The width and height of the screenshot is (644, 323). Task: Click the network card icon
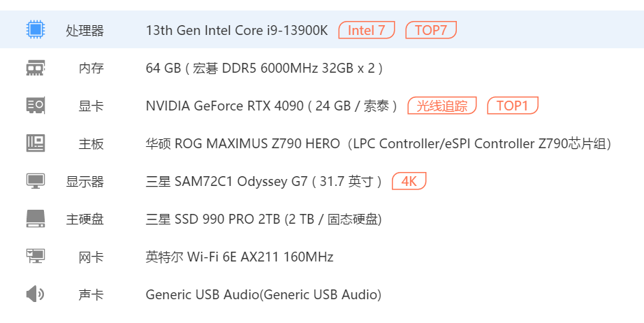click(x=36, y=256)
